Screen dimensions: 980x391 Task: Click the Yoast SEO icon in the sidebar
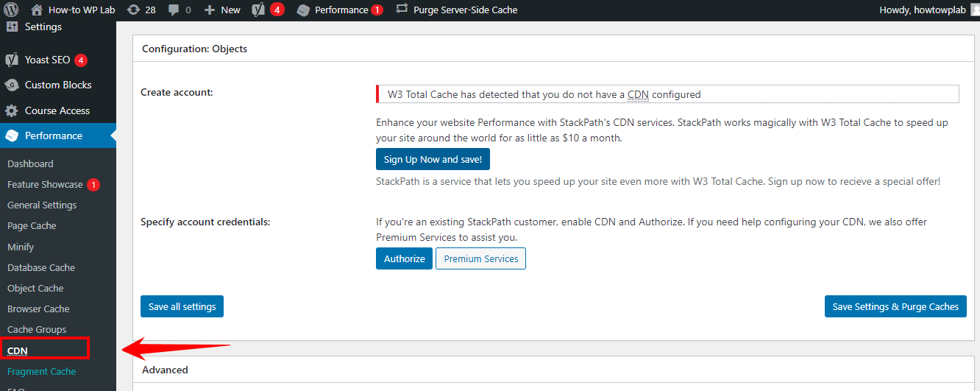point(11,60)
